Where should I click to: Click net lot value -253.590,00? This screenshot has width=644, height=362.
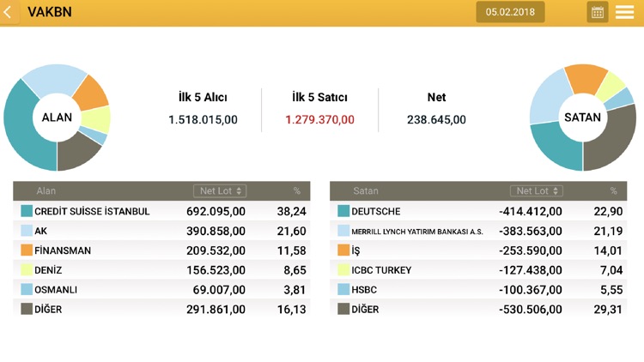(x=531, y=250)
